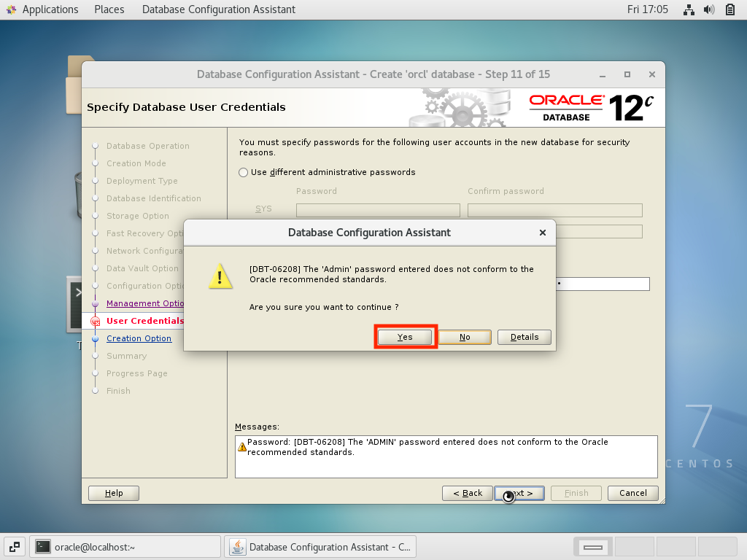The width and height of the screenshot is (747, 560).
Task: Click the Creation Mode step label
Action: click(x=136, y=163)
